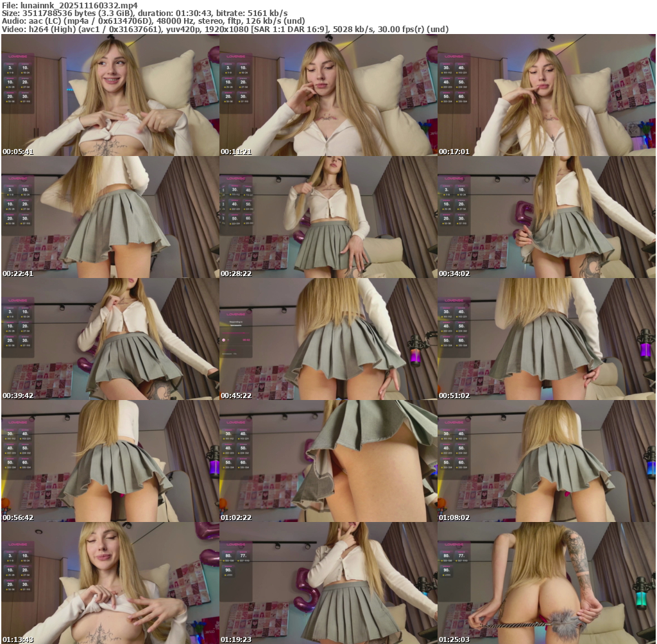Screen dimensions: 657x644
Task: Open the thumbnail stamped 00:05:41
Action: 110,95
